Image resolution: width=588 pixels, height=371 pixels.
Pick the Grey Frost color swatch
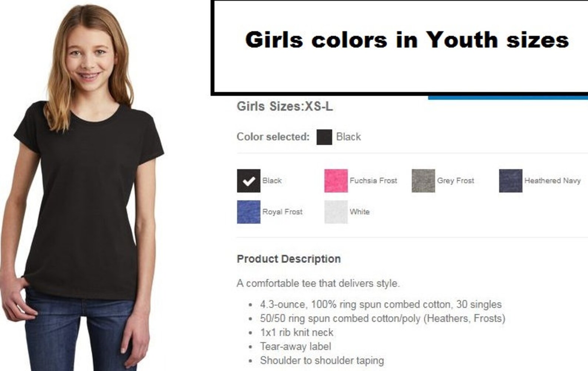pyautogui.click(x=423, y=181)
